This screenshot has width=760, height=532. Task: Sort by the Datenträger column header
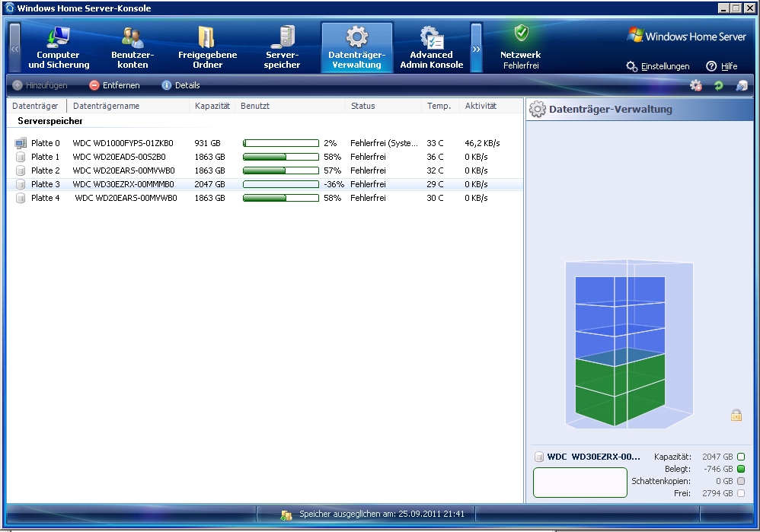point(37,106)
